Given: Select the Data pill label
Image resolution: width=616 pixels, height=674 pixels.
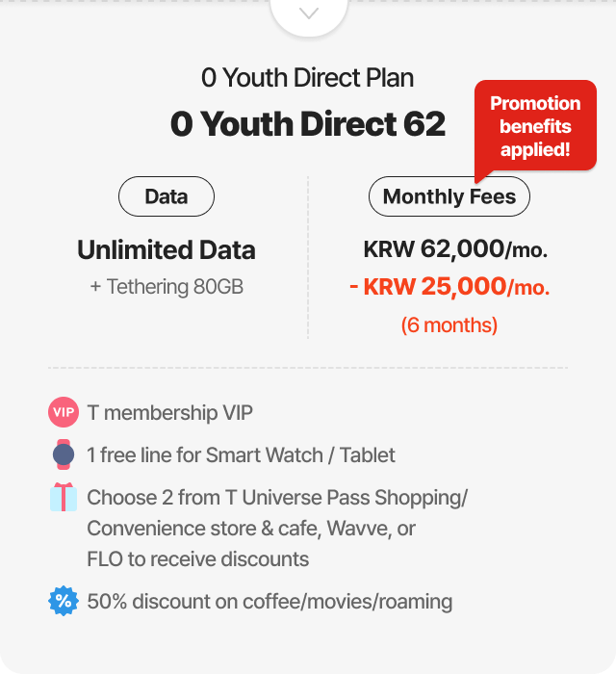Looking at the screenshot, I should coord(166,197).
